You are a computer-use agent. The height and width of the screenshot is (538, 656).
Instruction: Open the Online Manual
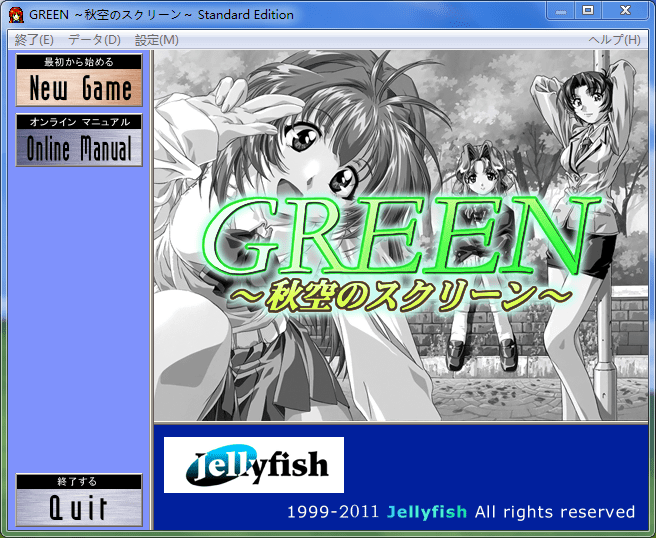coord(80,149)
